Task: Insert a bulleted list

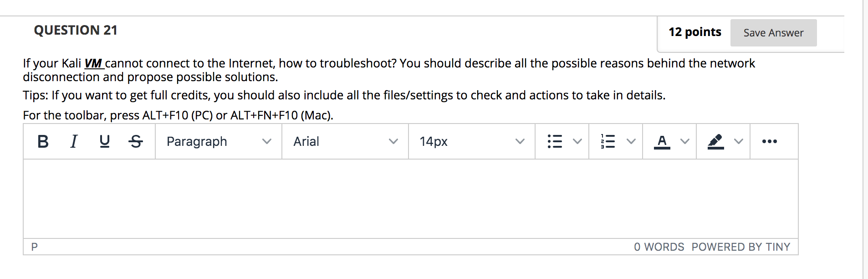Action: pos(555,141)
